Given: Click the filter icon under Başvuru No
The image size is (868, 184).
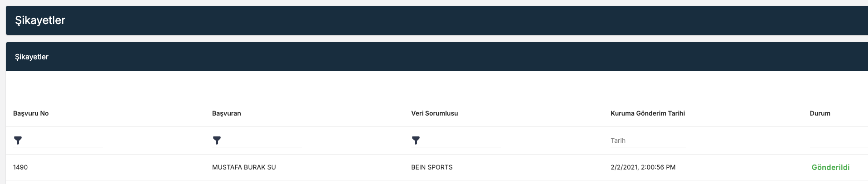Looking at the screenshot, I should pyautogui.click(x=18, y=140).
